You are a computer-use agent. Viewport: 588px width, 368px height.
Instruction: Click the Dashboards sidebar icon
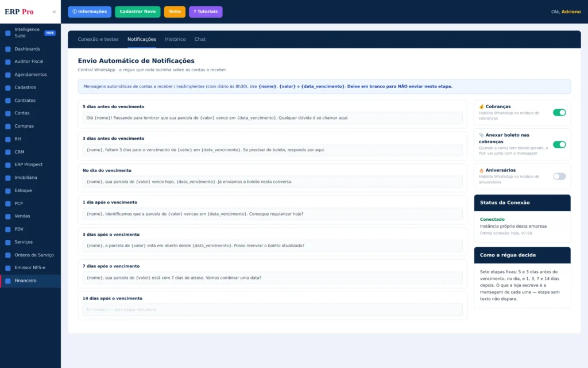[8, 49]
